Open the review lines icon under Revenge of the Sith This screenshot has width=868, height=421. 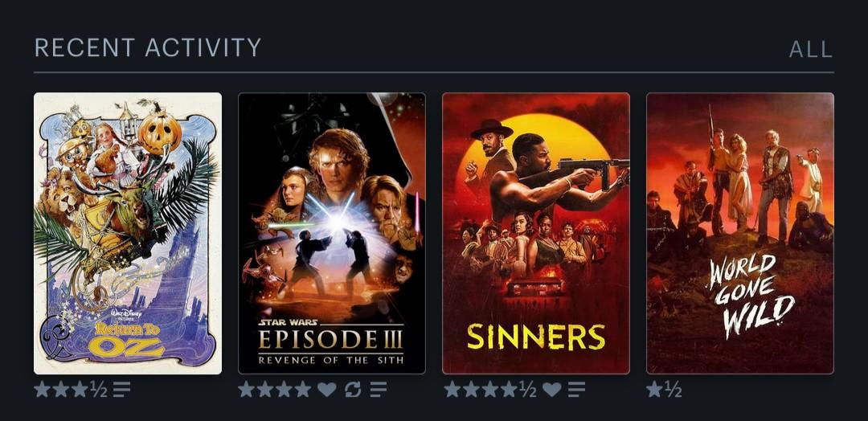point(379,390)
